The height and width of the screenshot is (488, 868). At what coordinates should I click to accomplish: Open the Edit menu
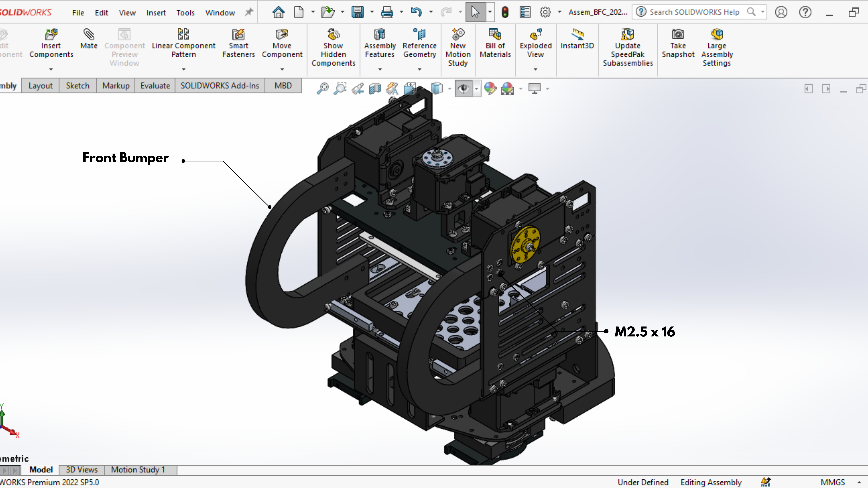(101, 13)
